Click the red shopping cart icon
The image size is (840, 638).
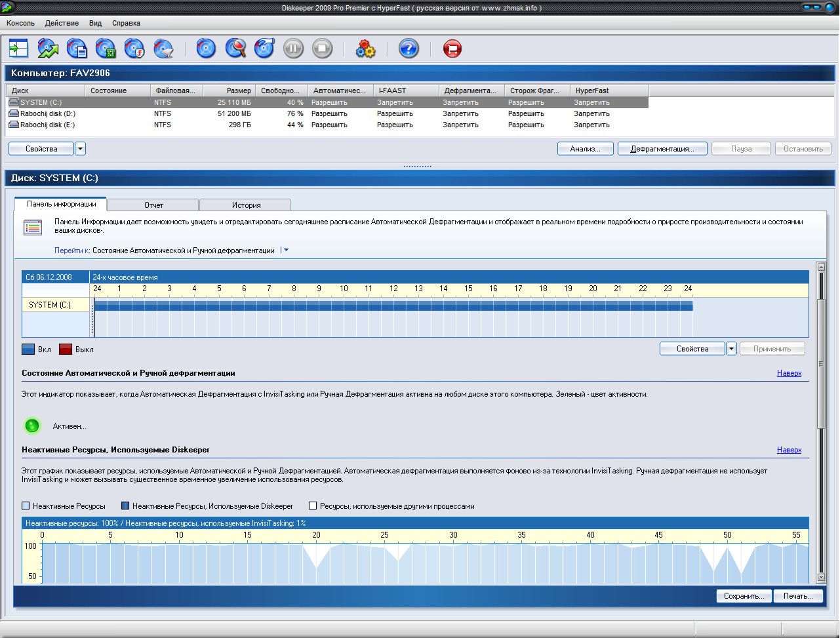coord(452,49)
